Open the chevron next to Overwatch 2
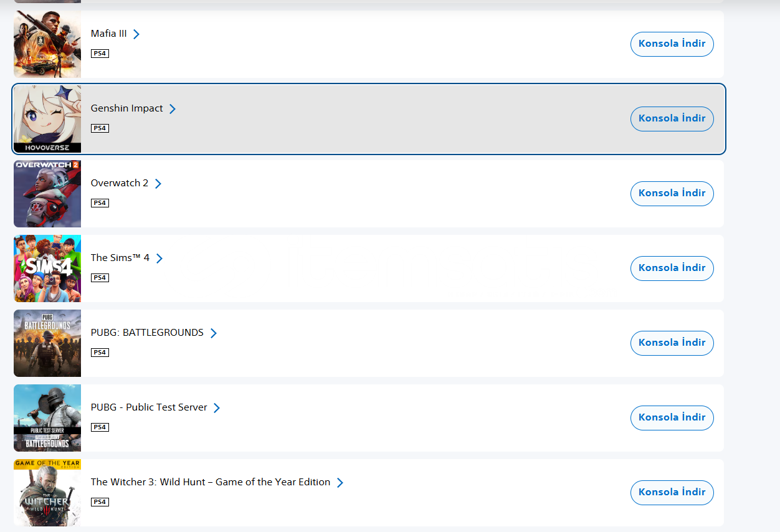780x532 pixels. click(158, 183)
